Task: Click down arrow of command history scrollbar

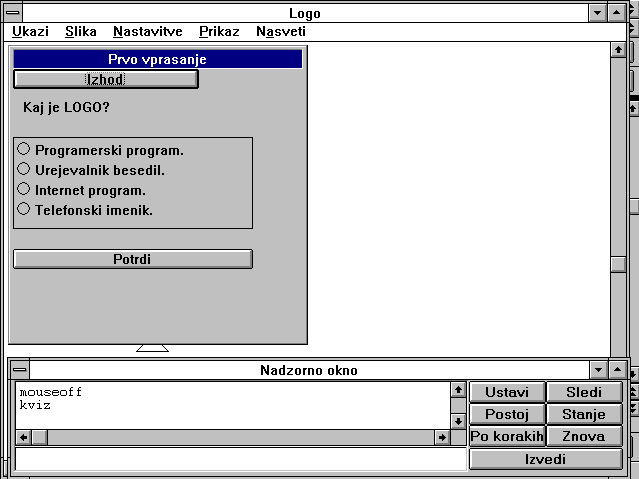Action: [x=458, y=421]
